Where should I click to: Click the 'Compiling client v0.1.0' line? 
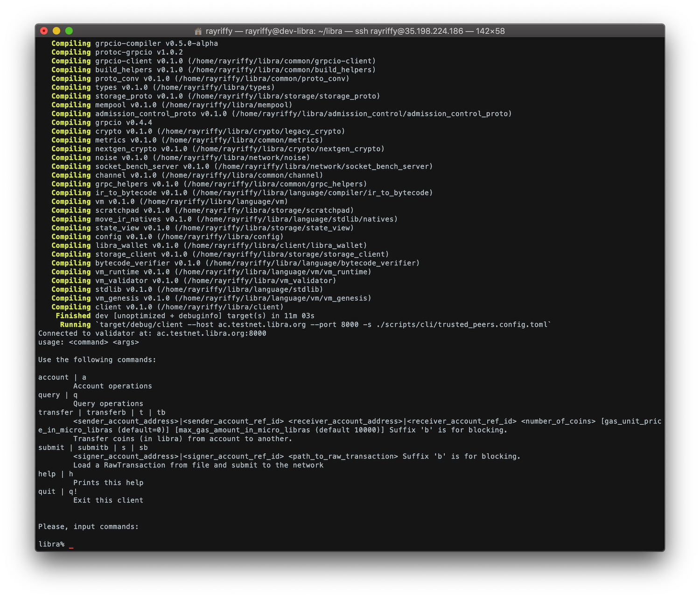point(168,307)
